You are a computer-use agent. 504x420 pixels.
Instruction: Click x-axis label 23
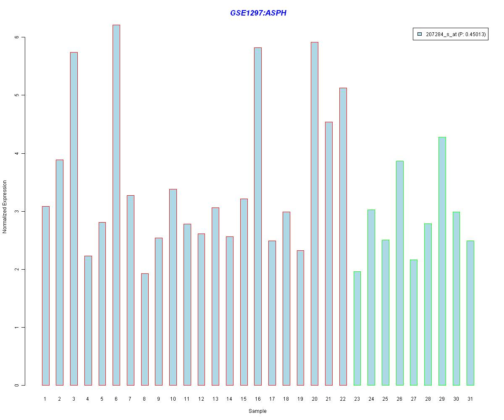point(357,399)
